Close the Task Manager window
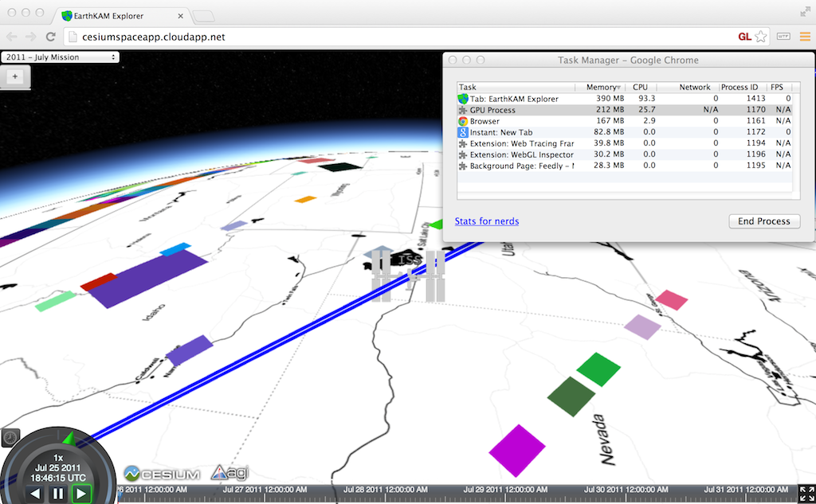This screenshot has height=504, width=816. click(x=453, y=61)
